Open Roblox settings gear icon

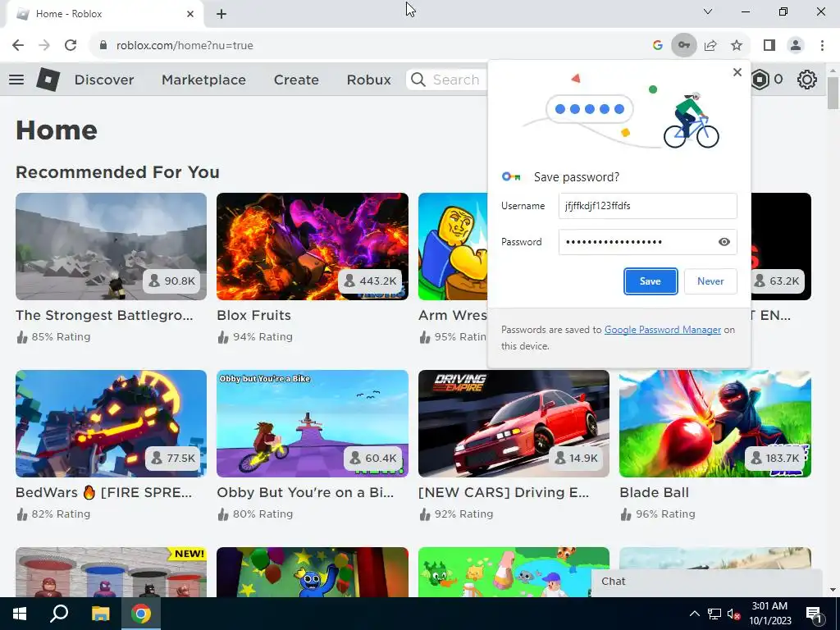(807, 80)
